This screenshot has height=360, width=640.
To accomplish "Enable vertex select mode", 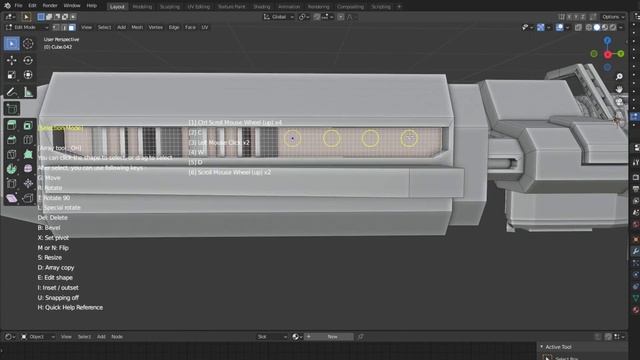I will coord(56,27).
